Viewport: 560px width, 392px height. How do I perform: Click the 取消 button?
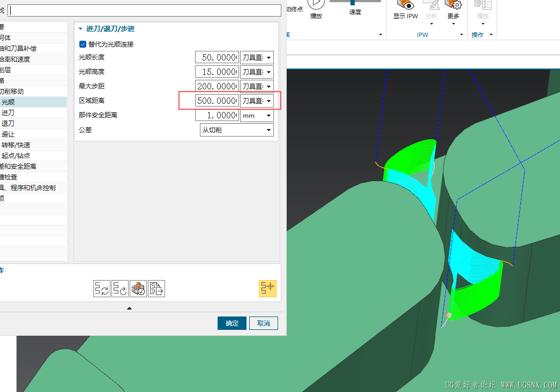[264, 323]
